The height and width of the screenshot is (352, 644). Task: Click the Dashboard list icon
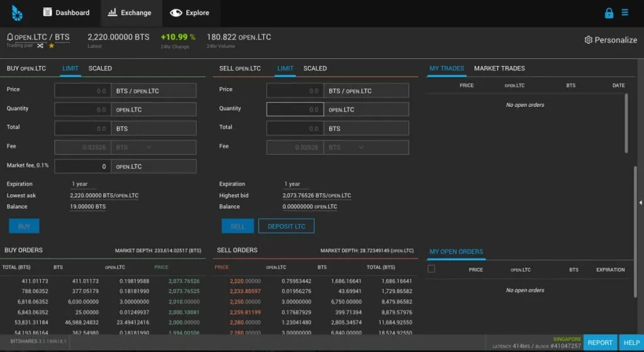pos(48,13)
